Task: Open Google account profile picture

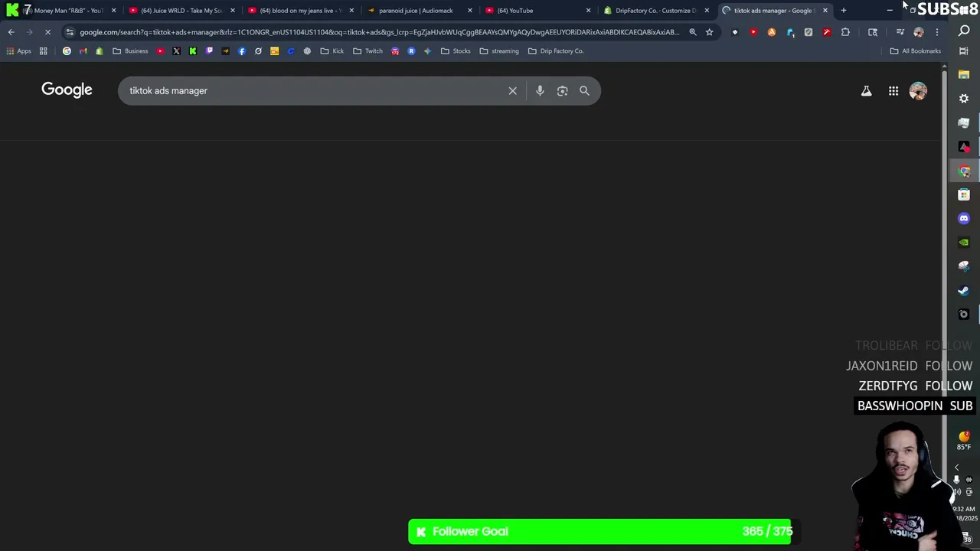Action: (918, 91)
